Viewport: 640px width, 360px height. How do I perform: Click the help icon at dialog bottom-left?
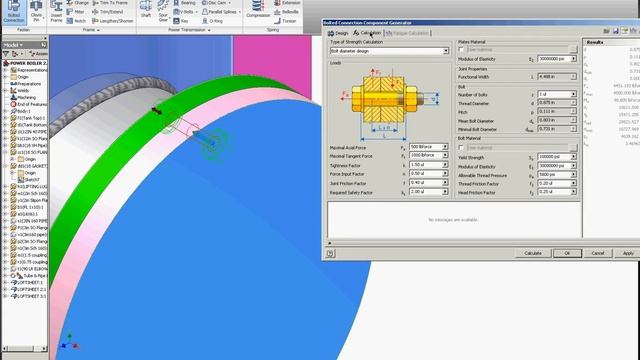pos(330,253)
